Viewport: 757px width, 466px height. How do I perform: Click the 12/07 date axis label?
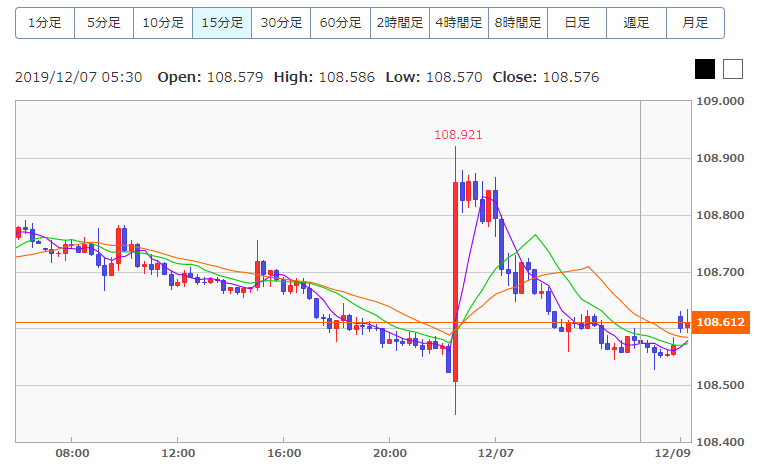pos(496,452)
